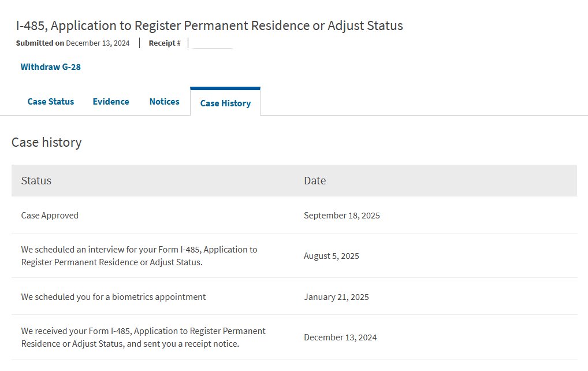Click the December 13, 2024 table date
The image size is (588, 371).
340,337
